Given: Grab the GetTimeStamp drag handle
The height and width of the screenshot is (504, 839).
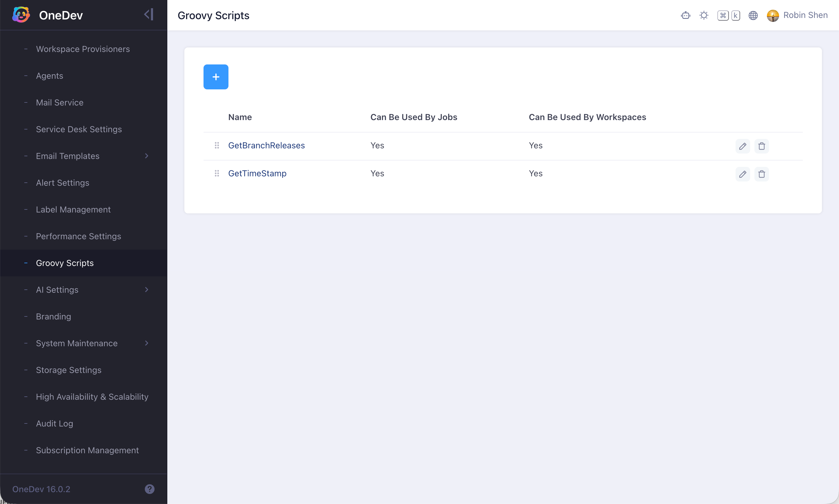Looking at the screenshot, I should 217,174.
